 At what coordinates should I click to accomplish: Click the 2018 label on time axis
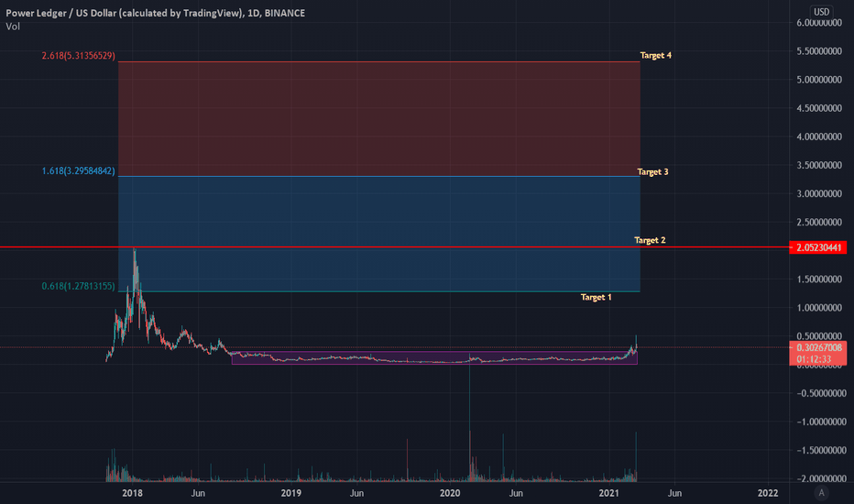[x=132, y=493]
